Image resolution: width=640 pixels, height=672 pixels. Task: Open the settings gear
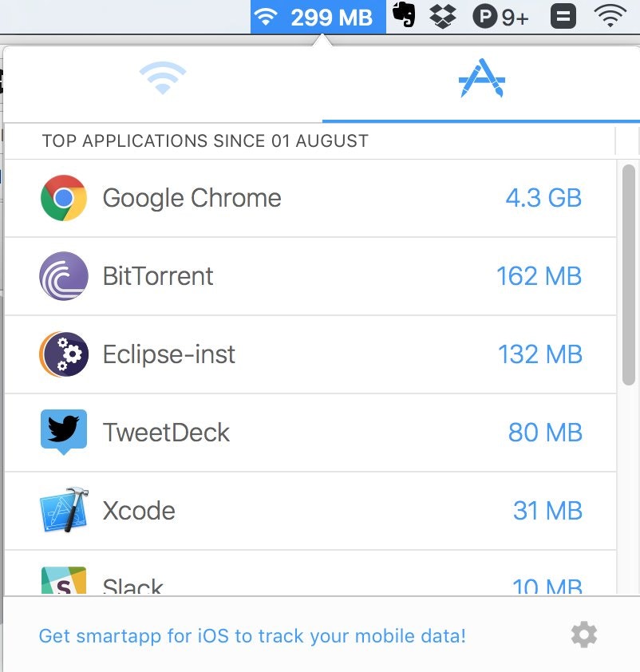pyautogui.click(x=583, y=634)
